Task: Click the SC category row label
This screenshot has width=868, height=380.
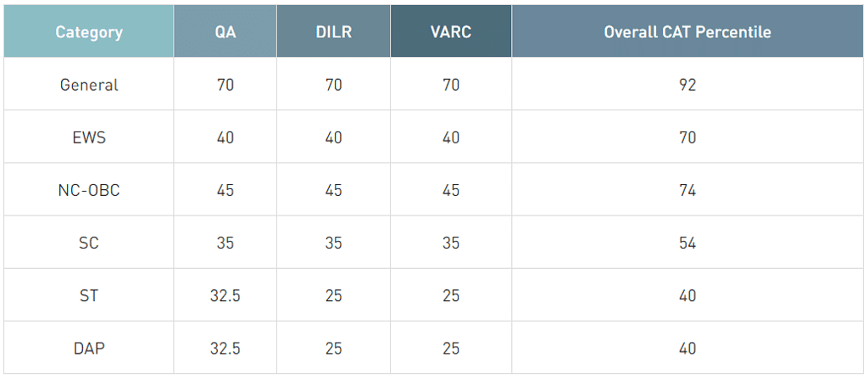Action: click(89, 243)
